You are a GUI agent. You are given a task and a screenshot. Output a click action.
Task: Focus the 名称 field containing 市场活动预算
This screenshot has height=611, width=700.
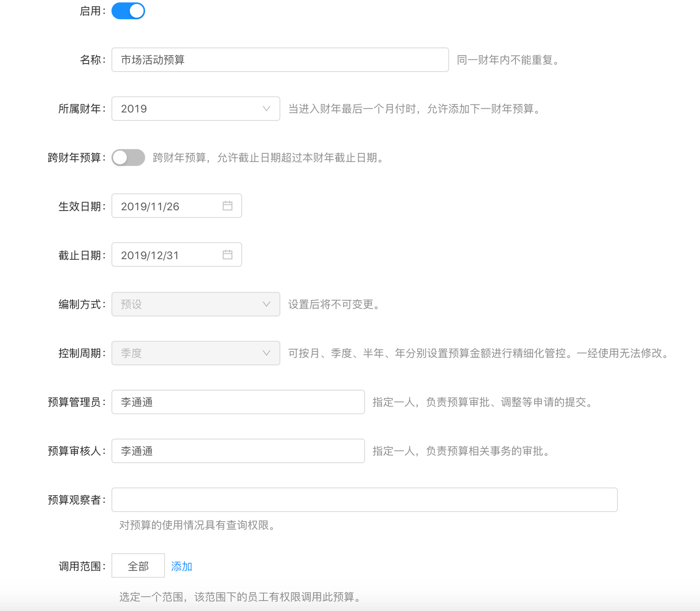click(x=280, y=60)
